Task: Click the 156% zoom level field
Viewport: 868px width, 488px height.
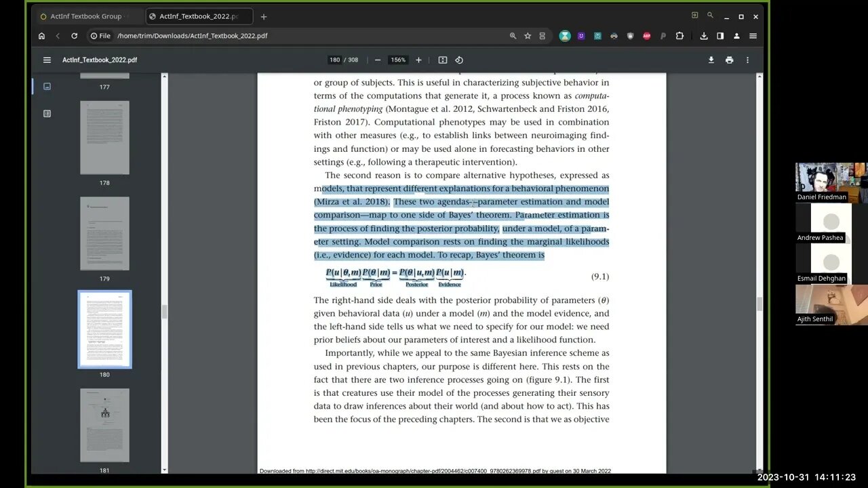Action: pyautogui.click(x=398, y=60)
